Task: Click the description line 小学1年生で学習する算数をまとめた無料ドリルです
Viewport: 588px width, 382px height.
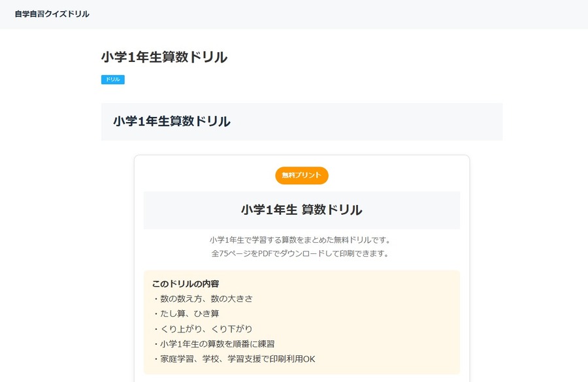Action: [x=300, y=240]
